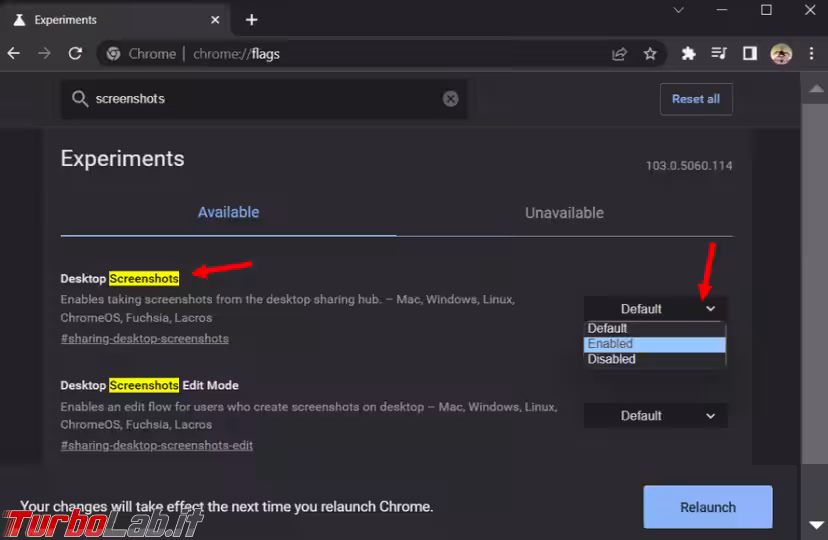Select the Experiments browser tab
828x540 pixels.
114,20
